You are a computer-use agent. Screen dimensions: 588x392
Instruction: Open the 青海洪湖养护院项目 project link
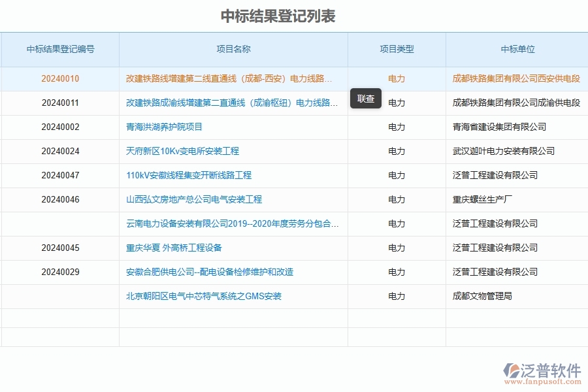point(165,127)
